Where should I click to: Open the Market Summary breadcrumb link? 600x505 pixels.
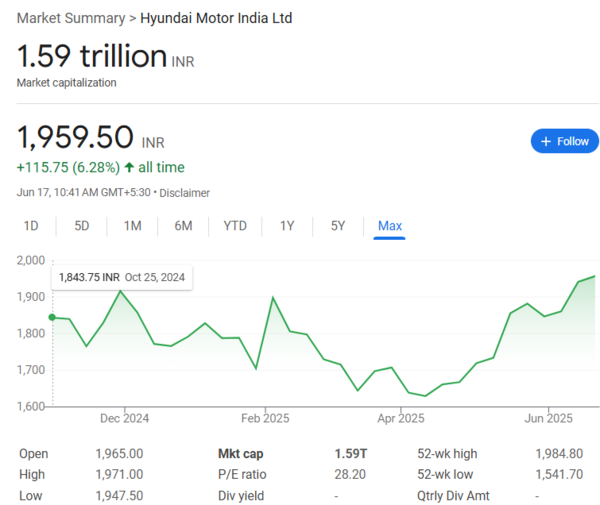(x=71, y=18)
